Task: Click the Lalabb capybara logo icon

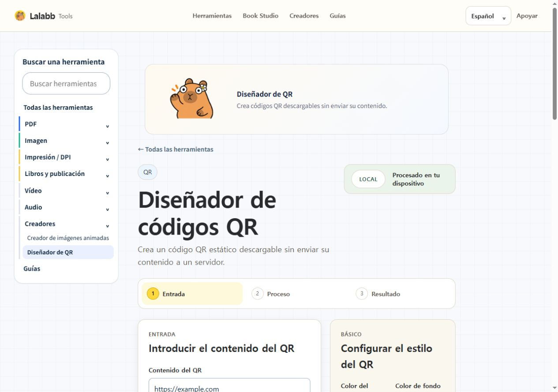Action: click(20, 16)
